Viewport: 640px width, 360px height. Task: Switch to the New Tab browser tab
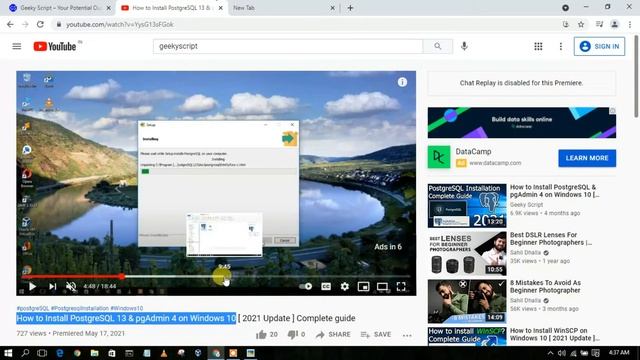click(282, 8)
